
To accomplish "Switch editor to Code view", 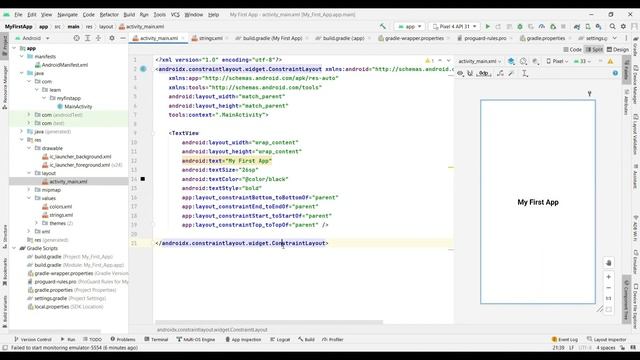I will [573, 49].
